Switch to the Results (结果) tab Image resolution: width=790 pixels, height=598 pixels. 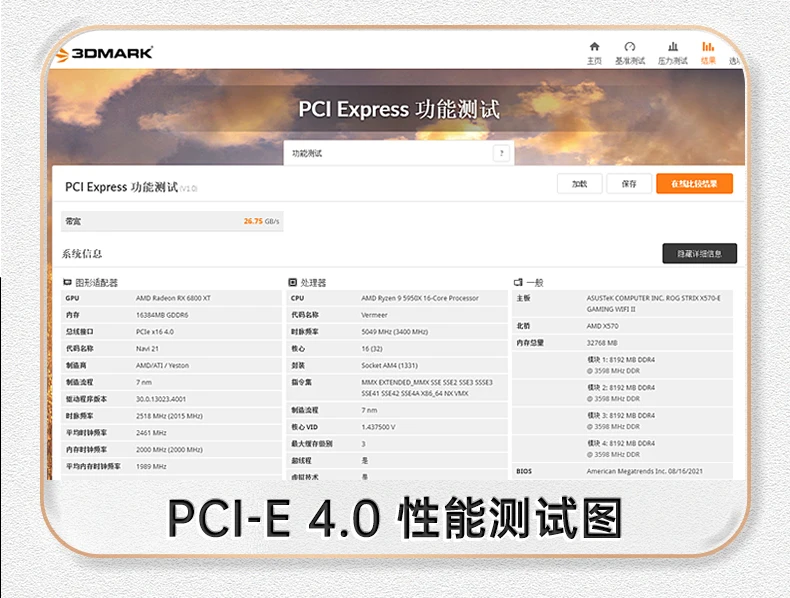click(708, 53)
